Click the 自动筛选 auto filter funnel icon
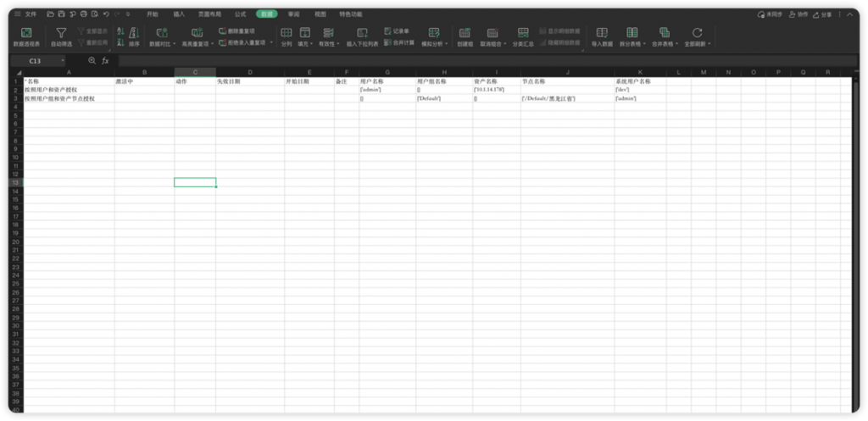The width and height of the screenshot is (868, 421). [x=61, y=34]
